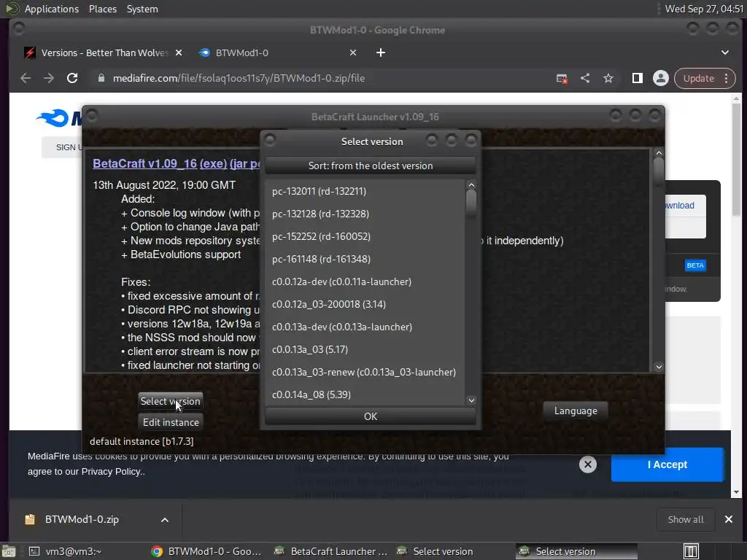The width and height of the screenshot is (747, 560).
Task: Open the System menu
Action: click(x=142, y=9)
